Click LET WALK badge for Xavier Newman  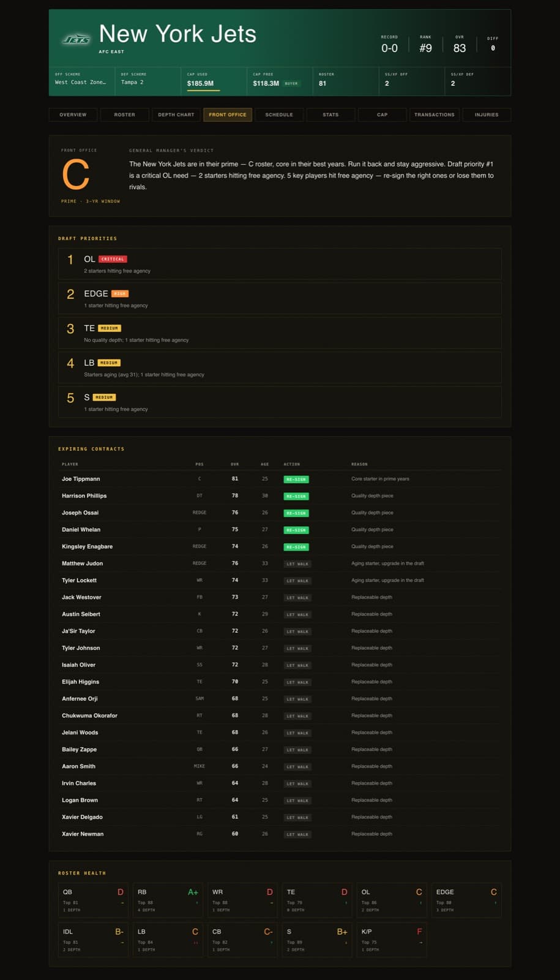[297, 834]
